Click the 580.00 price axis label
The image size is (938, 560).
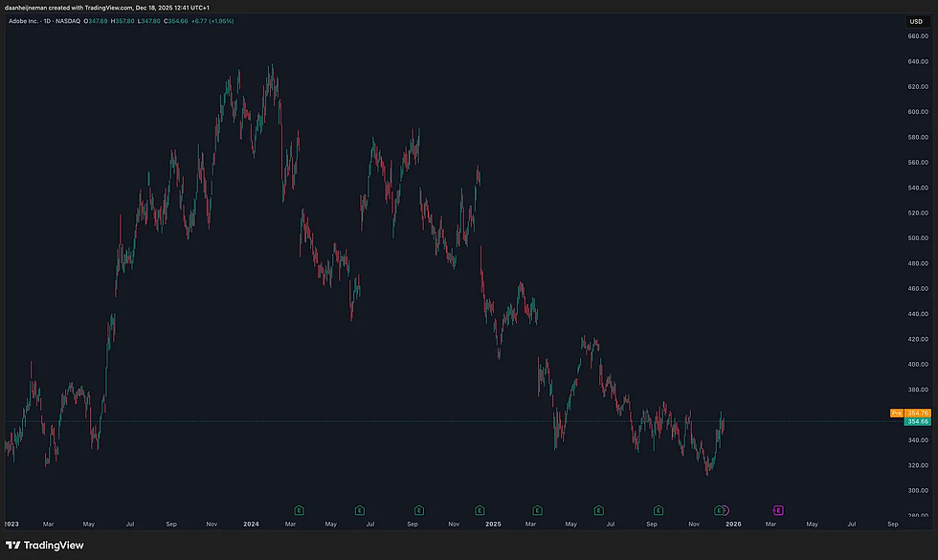coord(918,137)
